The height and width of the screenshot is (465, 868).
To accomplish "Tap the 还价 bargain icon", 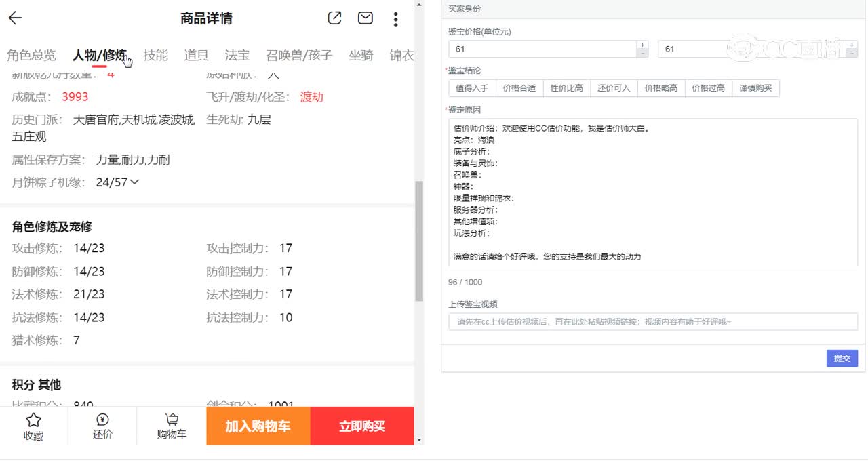I will click(102, 420).
